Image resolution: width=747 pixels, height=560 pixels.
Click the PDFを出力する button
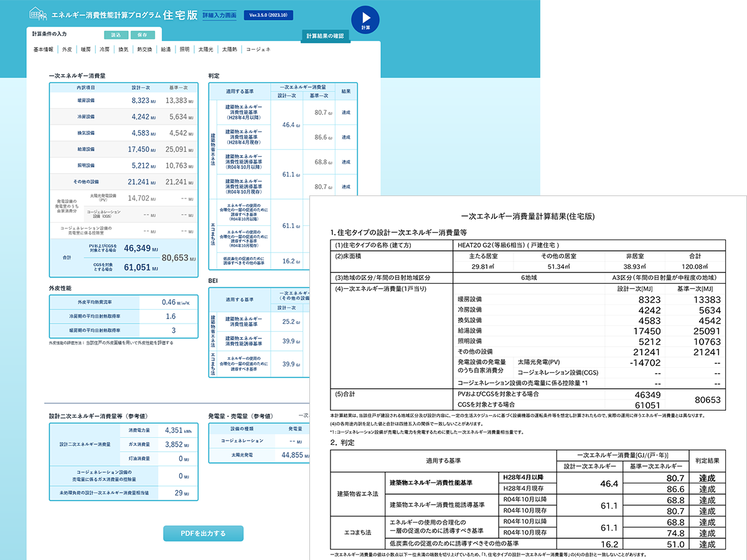pos(203,533)
